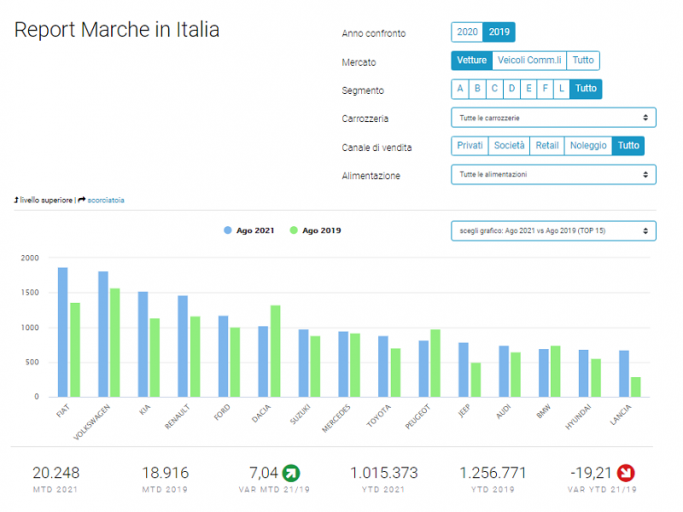This screenshot has height=512, width=683.
Task: Click the up arrow icon before livello superiore
Action: point(17,200)
